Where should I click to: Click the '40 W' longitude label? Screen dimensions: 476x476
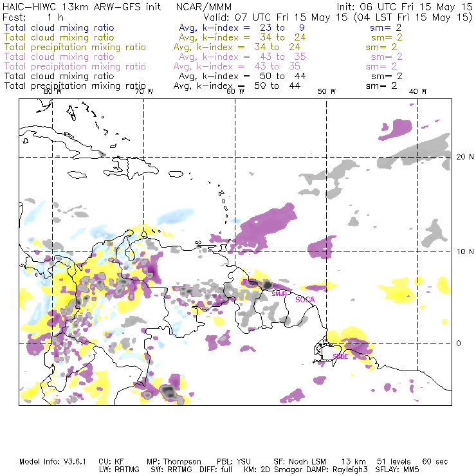[417, 91]
